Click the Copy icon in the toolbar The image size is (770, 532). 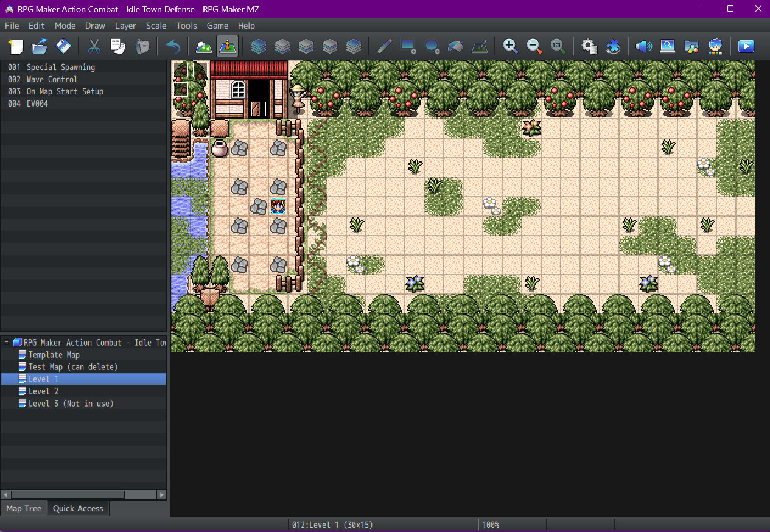click(118, 46)
